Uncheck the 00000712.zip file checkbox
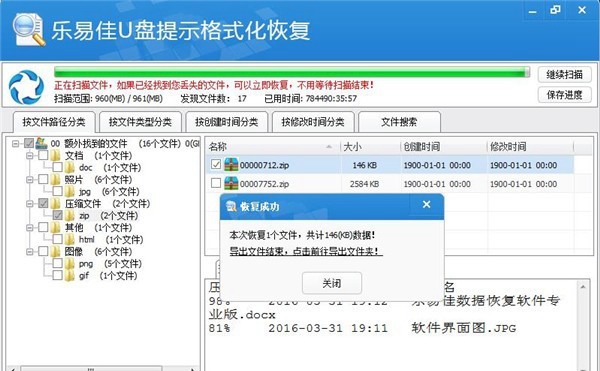Screen dimensions: 600x371 point(216,164)
